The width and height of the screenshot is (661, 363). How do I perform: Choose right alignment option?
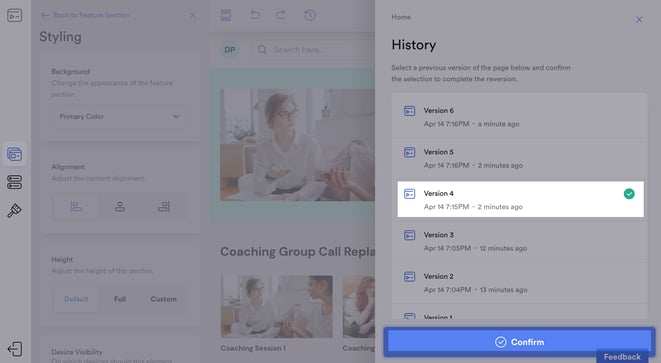pos(164,207)
